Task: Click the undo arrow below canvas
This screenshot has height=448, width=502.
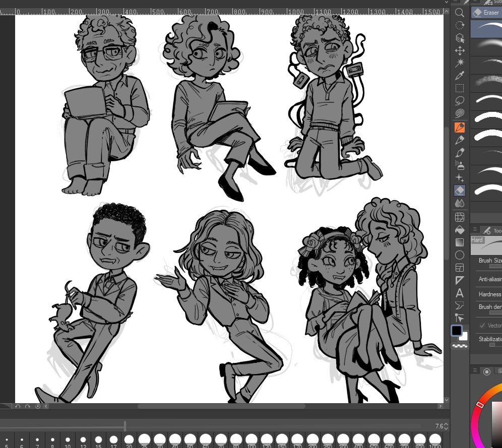Action: (x=18, y=406)
